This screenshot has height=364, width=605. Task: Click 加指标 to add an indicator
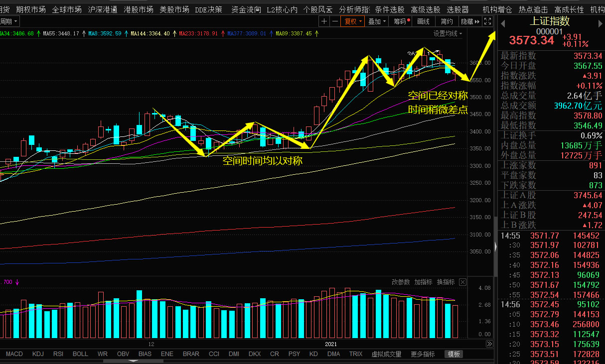pos(423,282)
